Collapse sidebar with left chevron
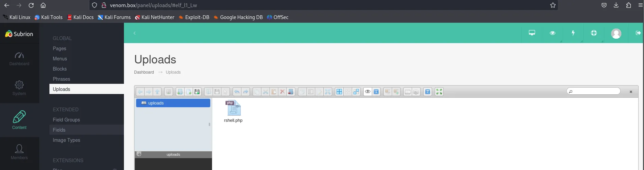644x170 pixels. 135,33
